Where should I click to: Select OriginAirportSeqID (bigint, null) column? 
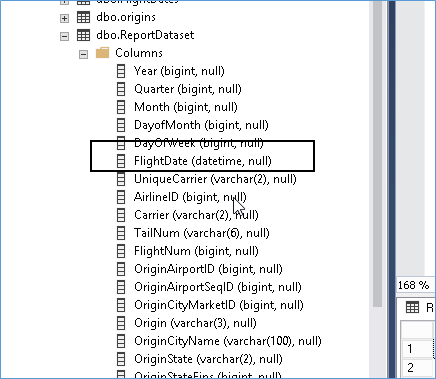point(218,287)
